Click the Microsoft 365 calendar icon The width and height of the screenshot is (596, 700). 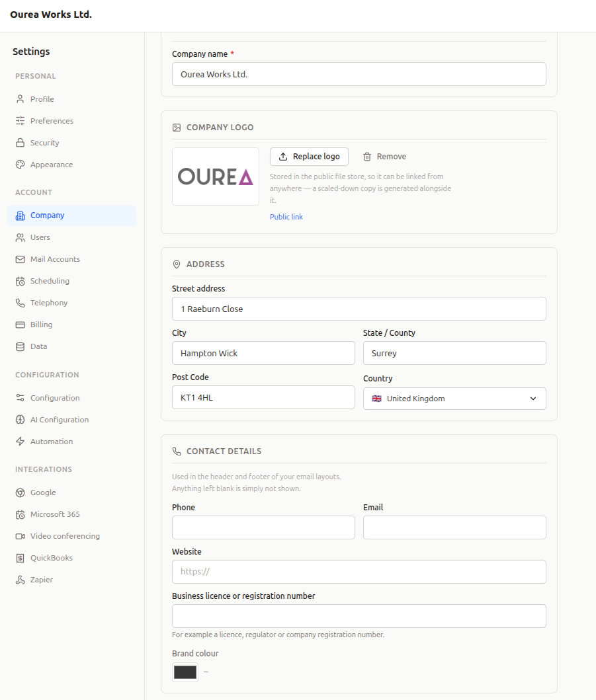point(20,515)
